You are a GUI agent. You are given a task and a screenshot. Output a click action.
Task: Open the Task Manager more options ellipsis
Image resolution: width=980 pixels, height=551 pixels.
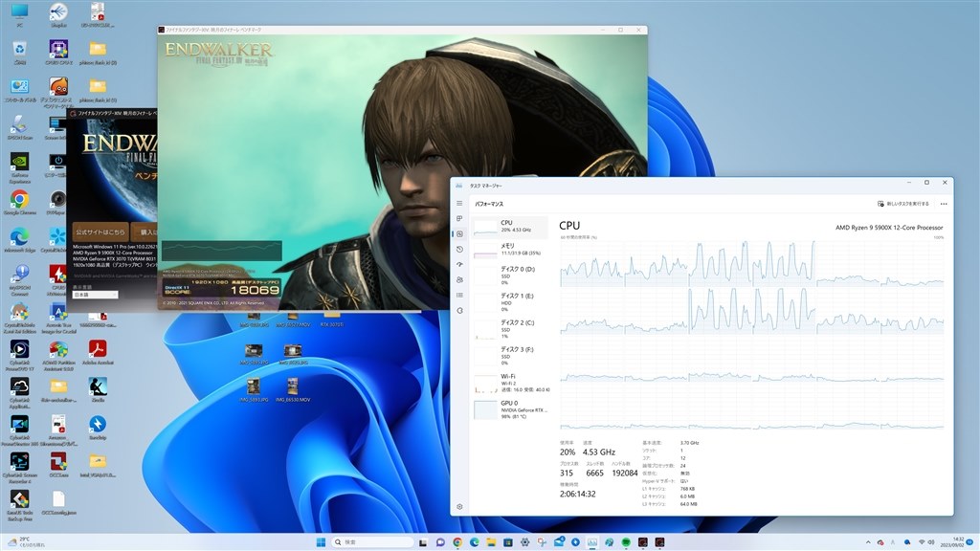tap(944, 204)
